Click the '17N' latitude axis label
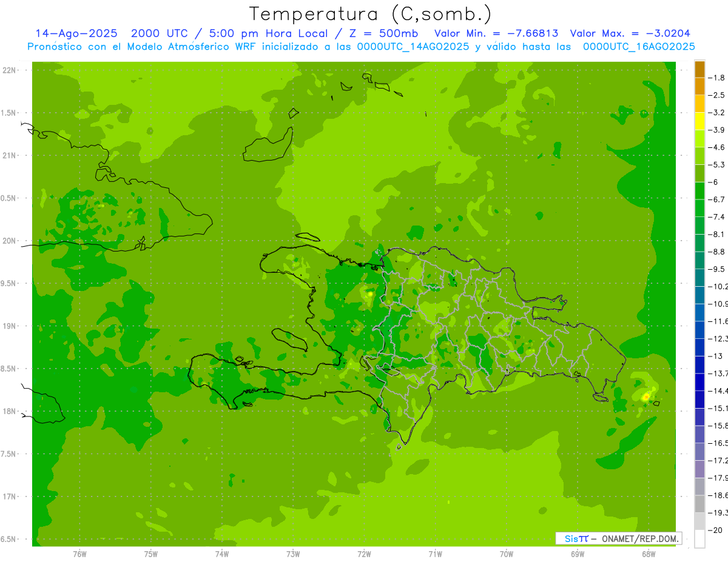728x562 pixels. (x=10, y=497)
